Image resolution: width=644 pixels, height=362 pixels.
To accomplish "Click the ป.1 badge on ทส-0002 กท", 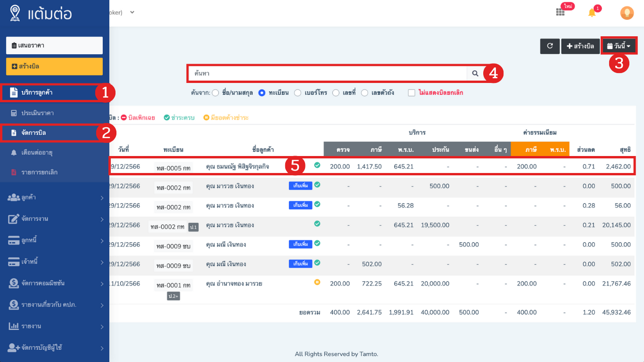I will (x=193, y=227).
